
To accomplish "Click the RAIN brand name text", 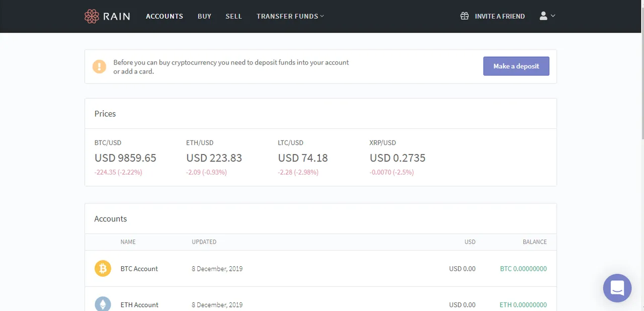I will click(117, 16).
